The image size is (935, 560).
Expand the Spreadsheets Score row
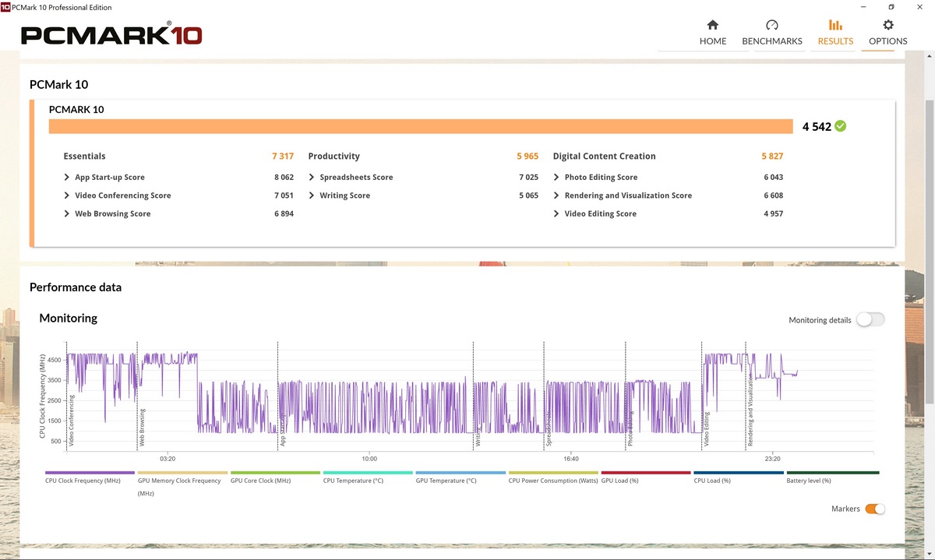pyautogui.click(x=312, y=178)
